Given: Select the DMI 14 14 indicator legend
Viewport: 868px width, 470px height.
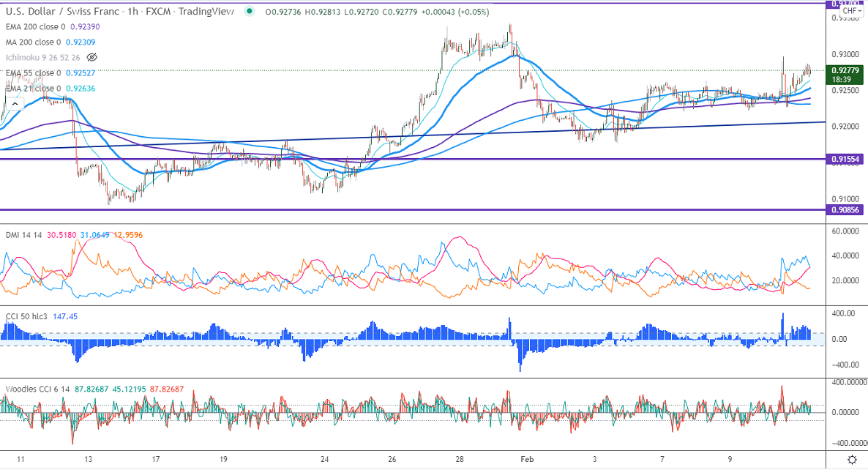Looking at the screenshot, I should 24,235.
